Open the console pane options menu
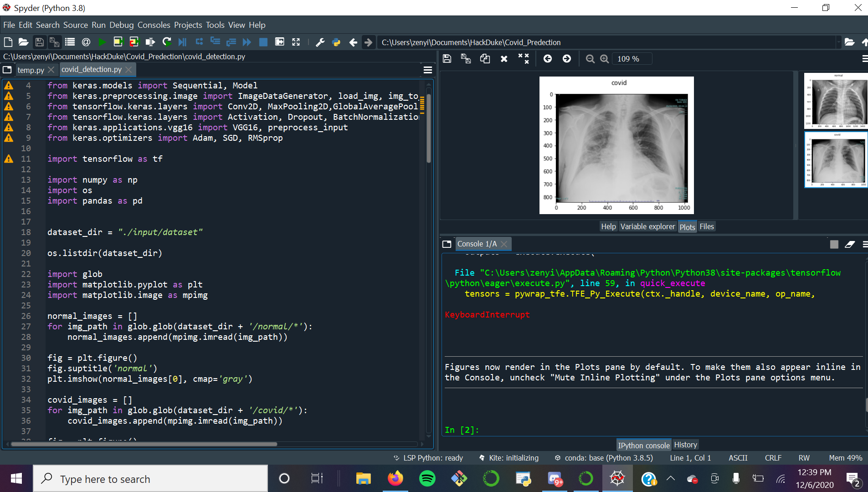 tap(864, 244)
